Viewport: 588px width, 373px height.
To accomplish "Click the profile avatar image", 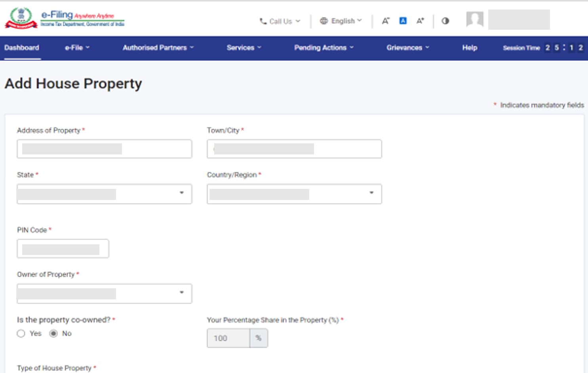I will pos(474,19).
